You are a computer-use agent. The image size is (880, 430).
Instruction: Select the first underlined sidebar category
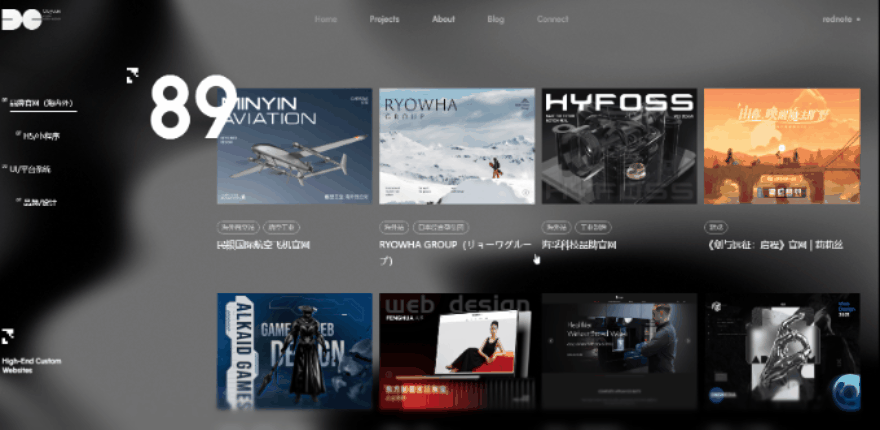tap(40, 103)
